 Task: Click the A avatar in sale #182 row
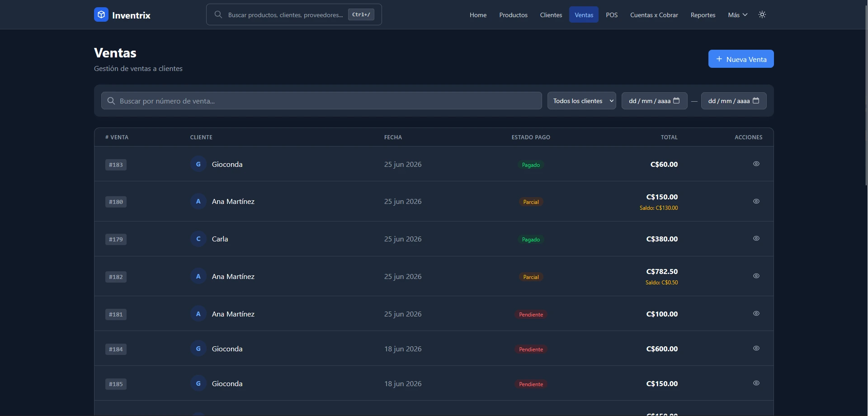(x=198, y=276)
